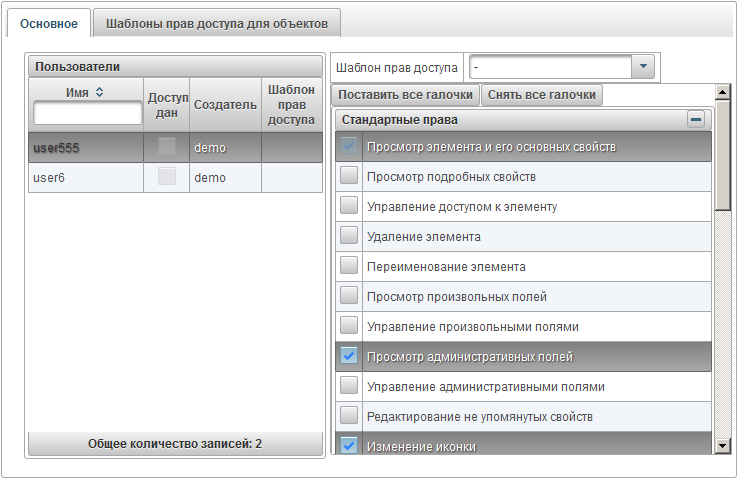Select the Основное tab

tap(48, 23)
